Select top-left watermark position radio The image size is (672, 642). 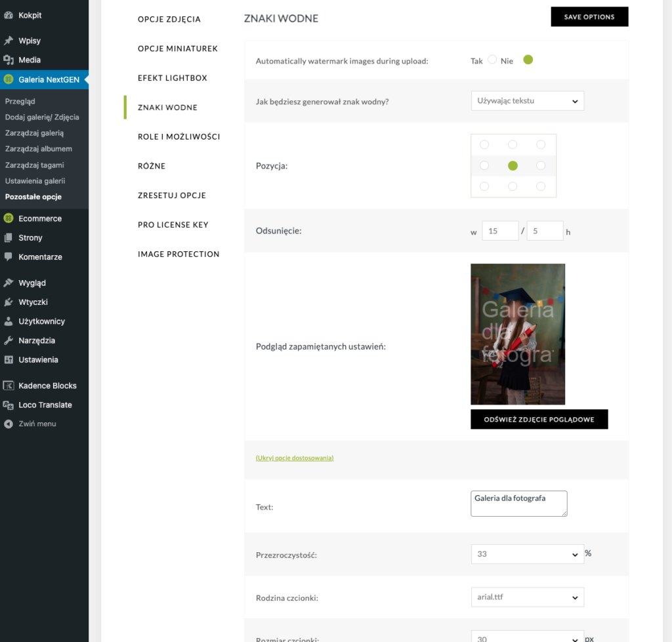point(484,145)
